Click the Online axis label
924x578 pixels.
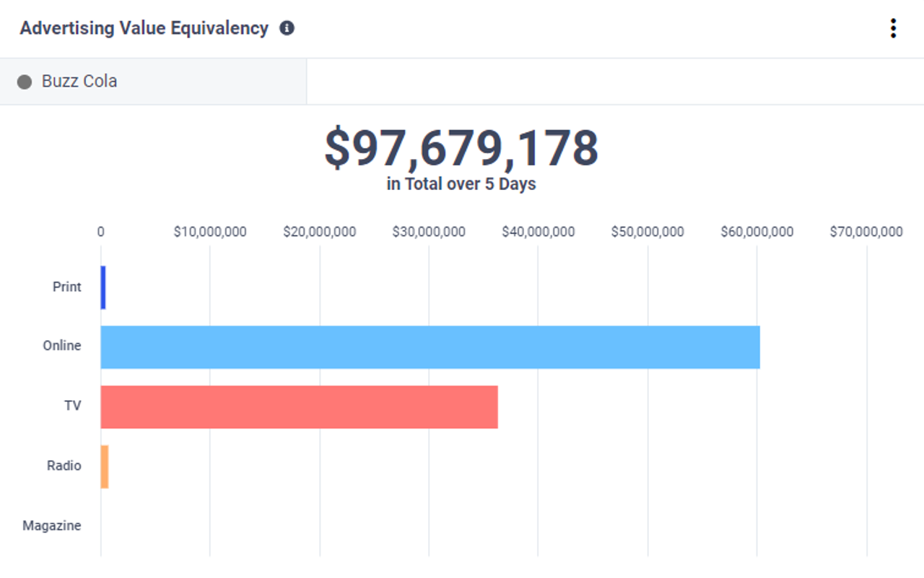click(x=62, y=346)
